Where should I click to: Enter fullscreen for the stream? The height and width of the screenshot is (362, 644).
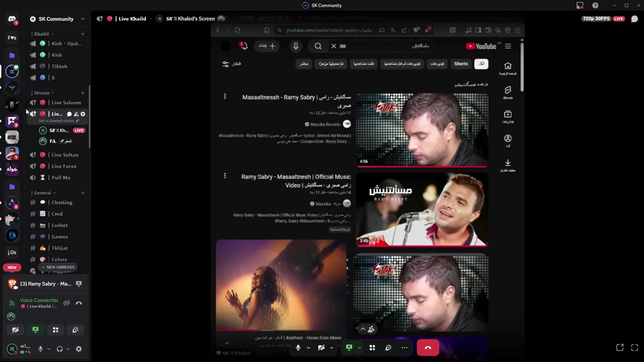634,348
